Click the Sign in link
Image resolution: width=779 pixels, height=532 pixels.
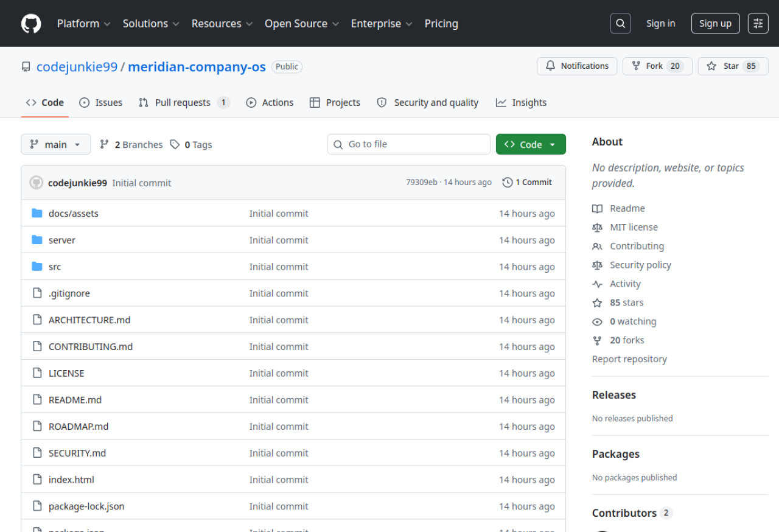pos(661,24)
